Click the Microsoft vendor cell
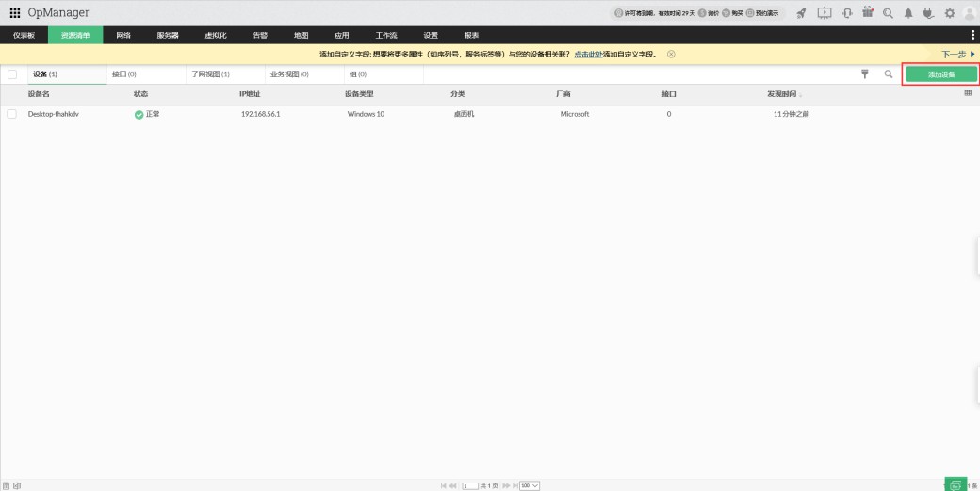The height and width of the screenshot is (491, 980). [575, 114]
